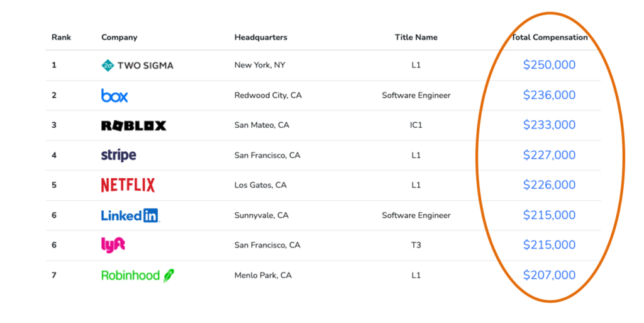Open the $227,000 compensation link
Screen dimensions: 644x323
549,155
